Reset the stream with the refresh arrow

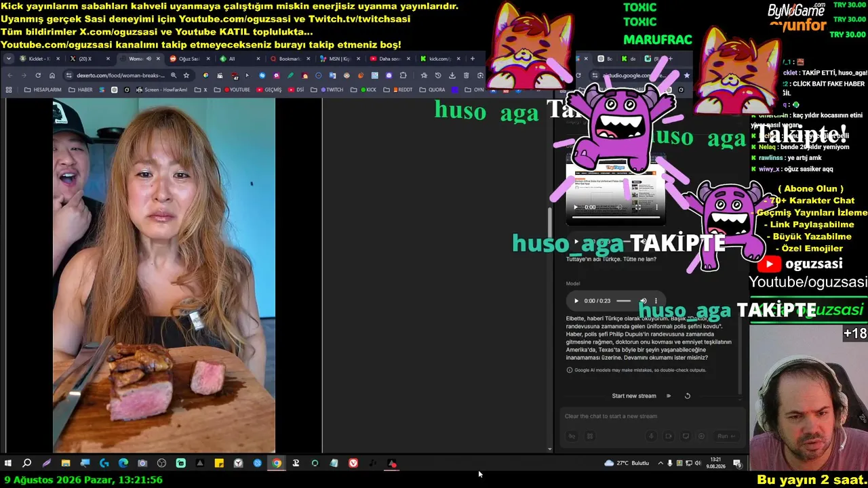687,396
